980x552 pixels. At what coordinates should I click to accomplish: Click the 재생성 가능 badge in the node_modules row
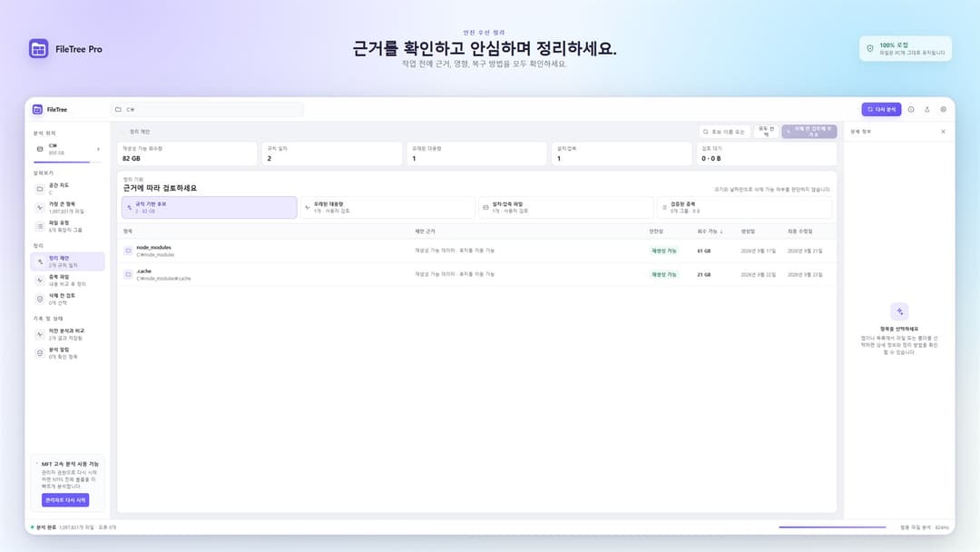(663, 251)
